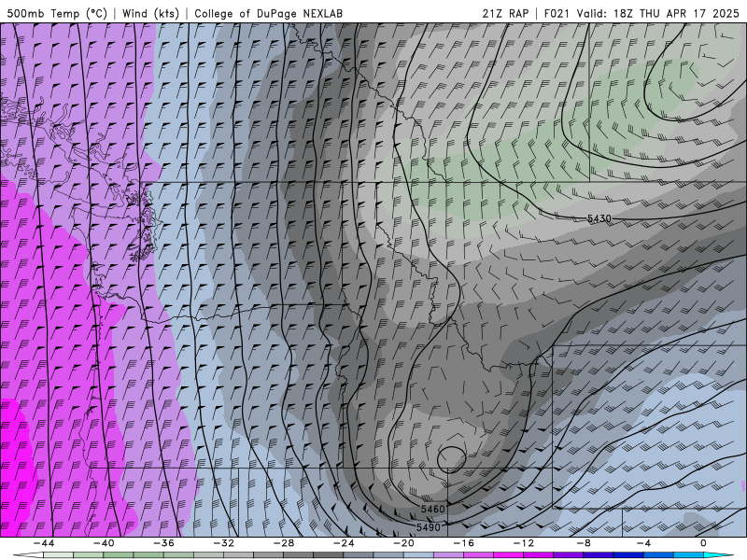
Task: Select the 'College of DuPage NEXLAB' credit text
Action: (268, 13)
